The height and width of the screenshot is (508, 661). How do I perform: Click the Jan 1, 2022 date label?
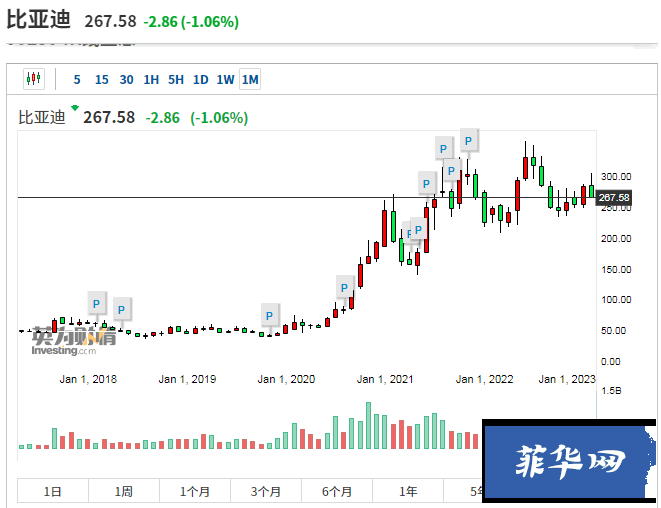coord(484,379)
